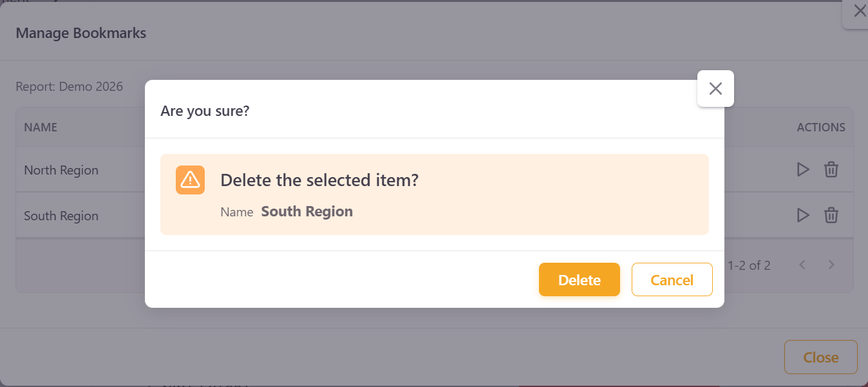Click the X on the Manage Bookmarks dialog
The width and height of the screenshot is (868, 387).
click(x=860, y=10)
